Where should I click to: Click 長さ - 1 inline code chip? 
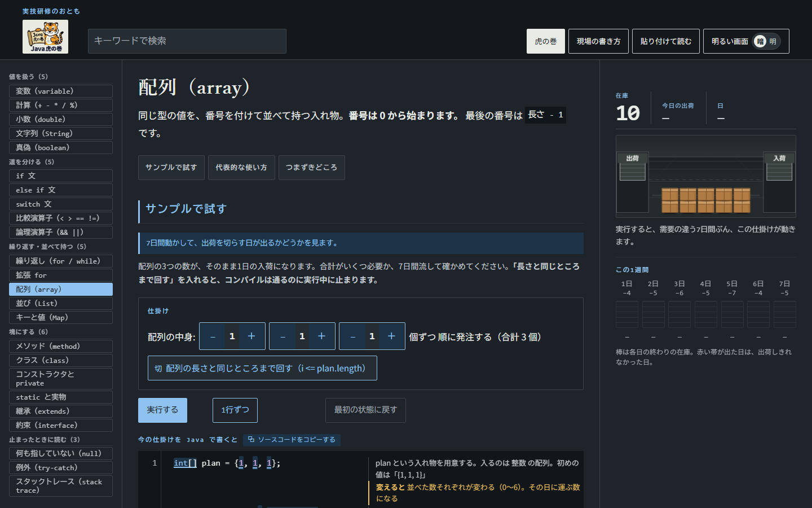[545, 115]
